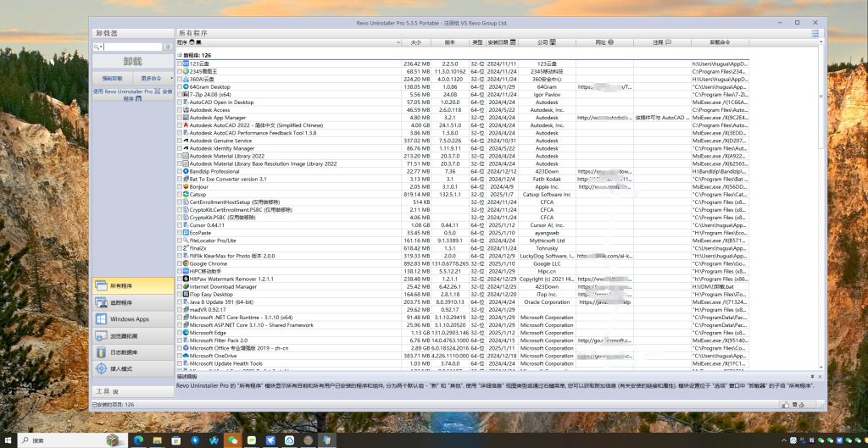Check the box for 123云盘
The height and width of the screenshot is (448, 868).
(x=180, y=64)
